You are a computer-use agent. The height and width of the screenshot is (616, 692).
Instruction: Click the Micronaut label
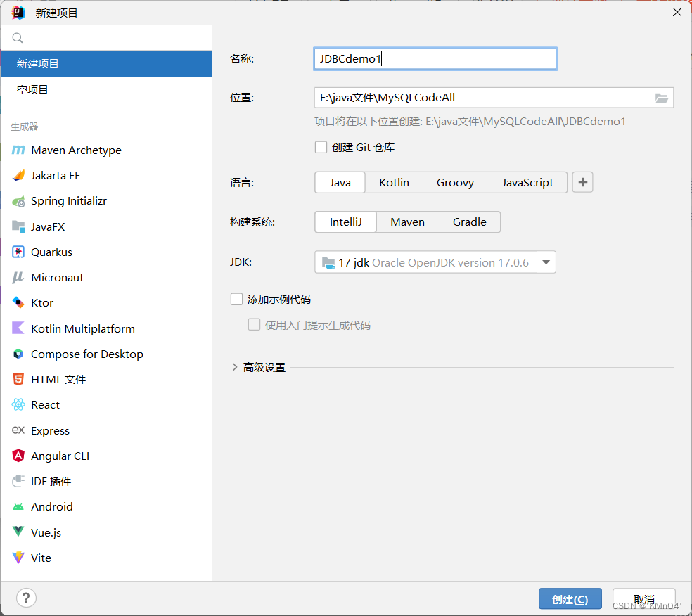[58, 278]
